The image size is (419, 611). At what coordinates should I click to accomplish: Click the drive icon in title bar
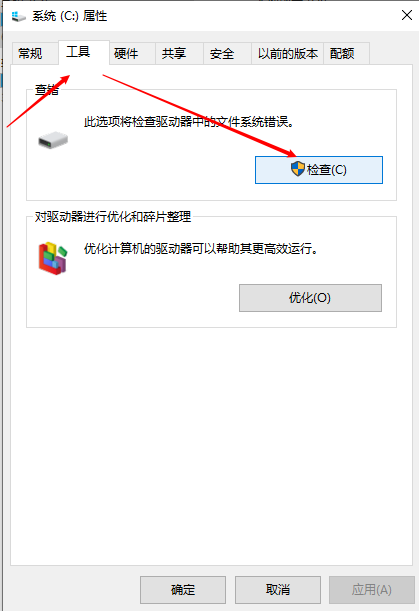click(19, 16)
